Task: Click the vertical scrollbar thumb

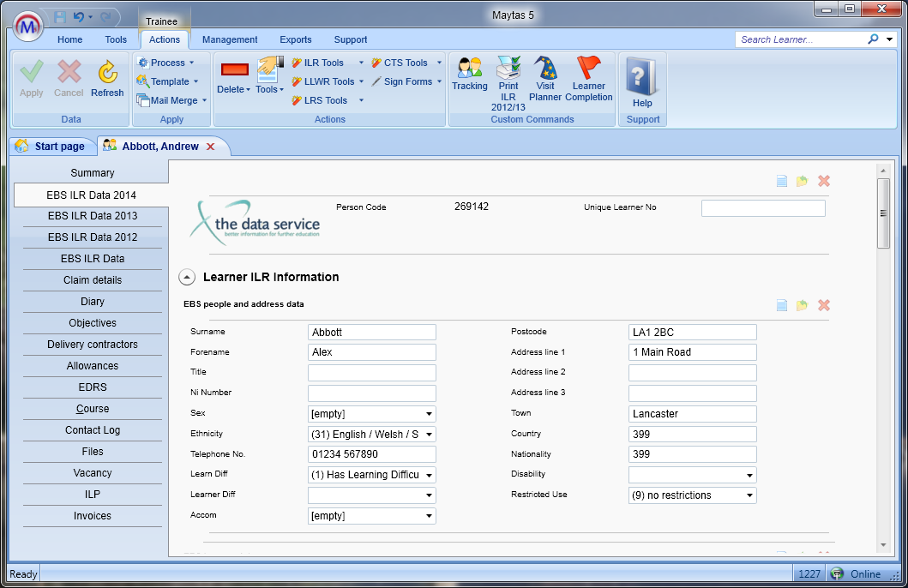Action: (883, 213)
